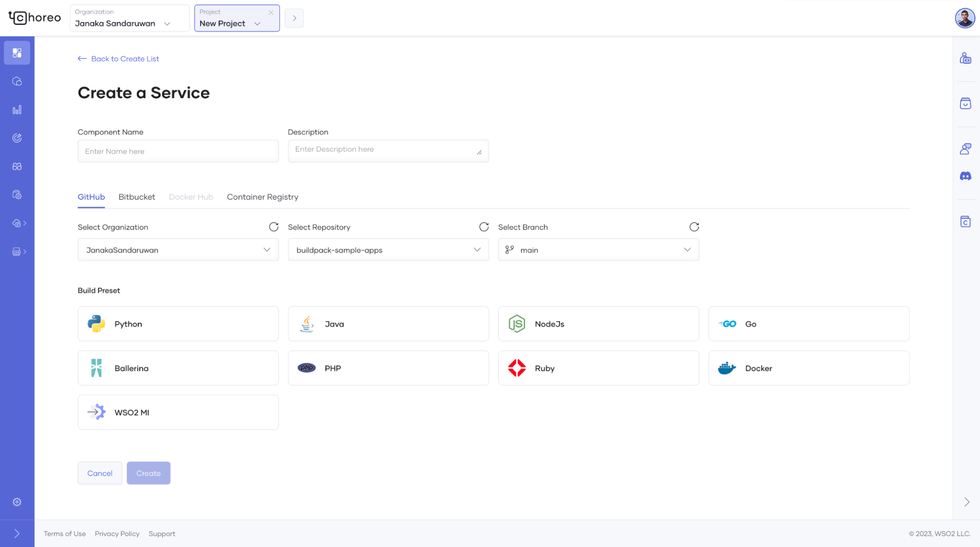Refresh the Select Branch list
The height and width of the screenshot is (547, 980).
pyautogui.click(x=694, y=227)
